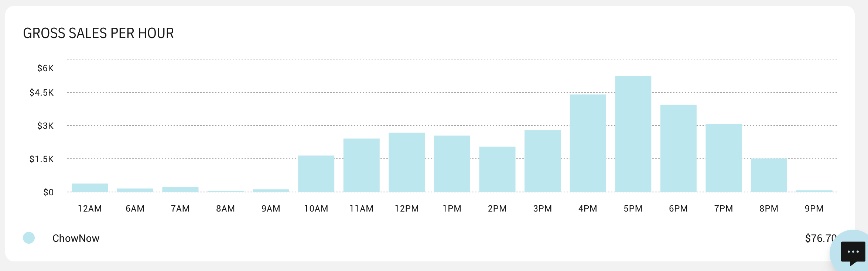Click the 5PM gross sales bar
868x271 pixels.
point(633,134)
